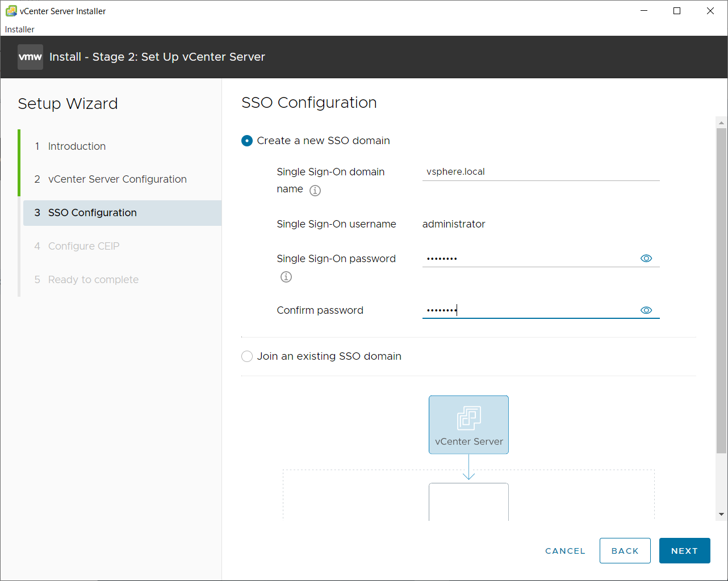Maximize the installer window

(677, 11)
